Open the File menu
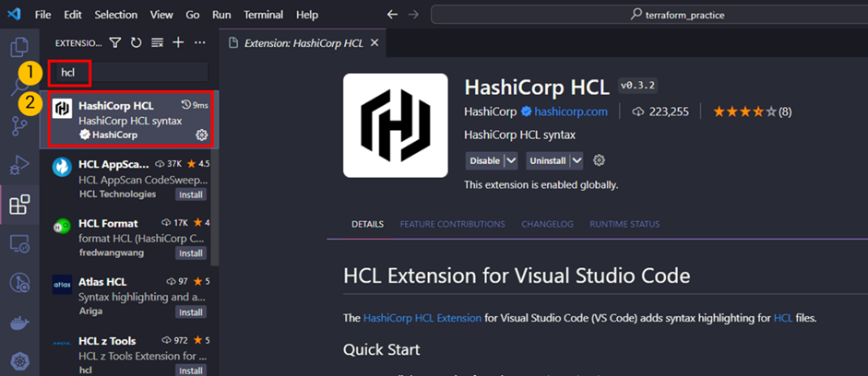Image resolution: width=868 pixels, height=376 pixels. pyautogui.click(x=42, y=15)
